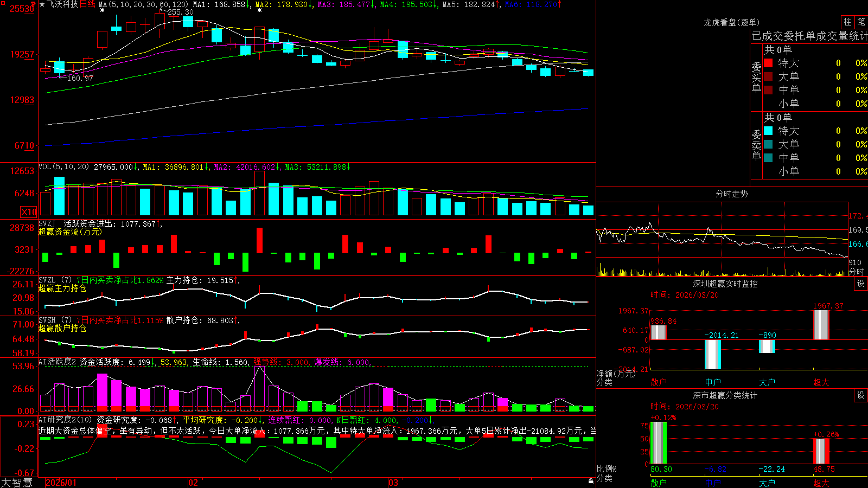Click the 时间: 2026/03/20 label in 深圳超赢实时监控

coord(685,295)
